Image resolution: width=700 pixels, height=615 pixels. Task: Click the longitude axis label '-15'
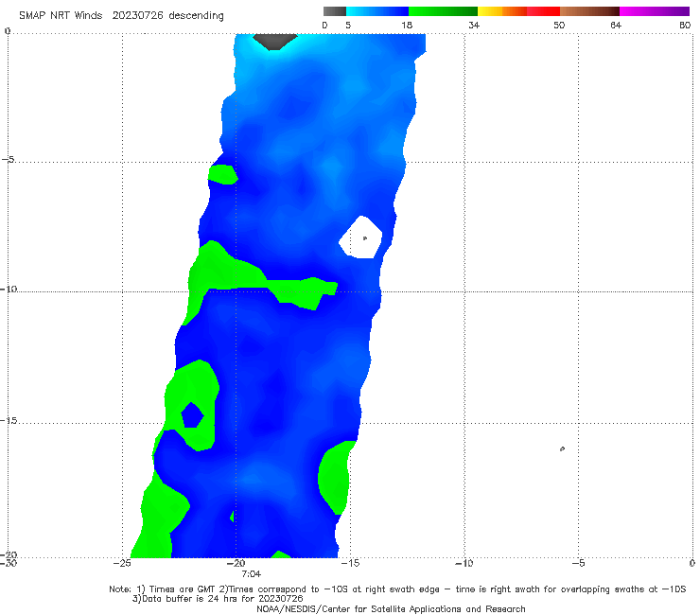click(350, 563)
